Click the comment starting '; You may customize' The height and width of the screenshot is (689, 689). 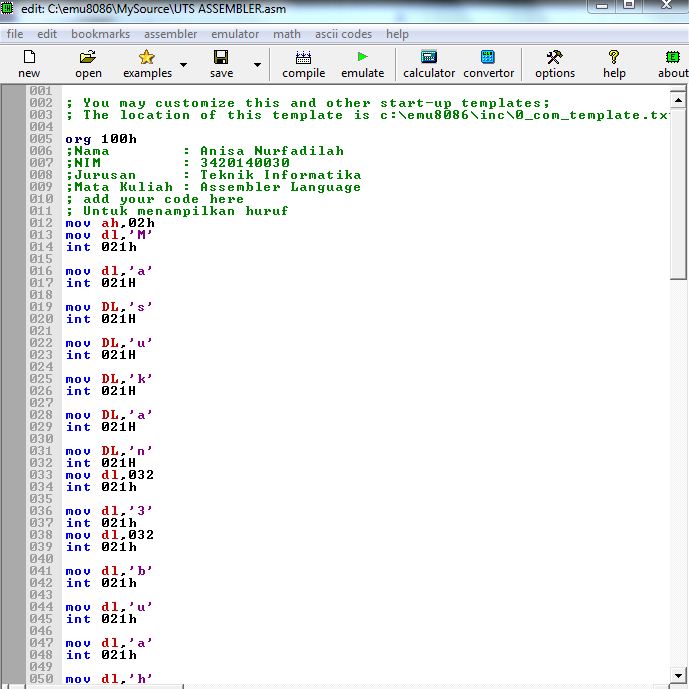308,103
